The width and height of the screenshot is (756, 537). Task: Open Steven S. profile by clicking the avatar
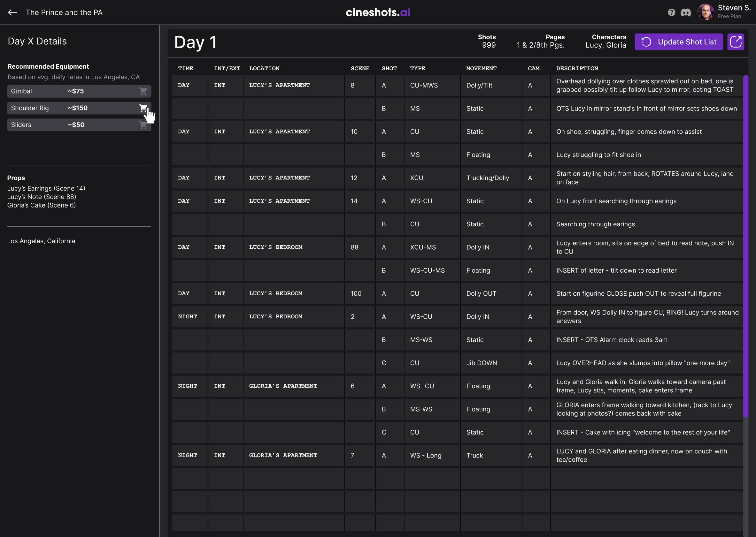coord(705,12)
